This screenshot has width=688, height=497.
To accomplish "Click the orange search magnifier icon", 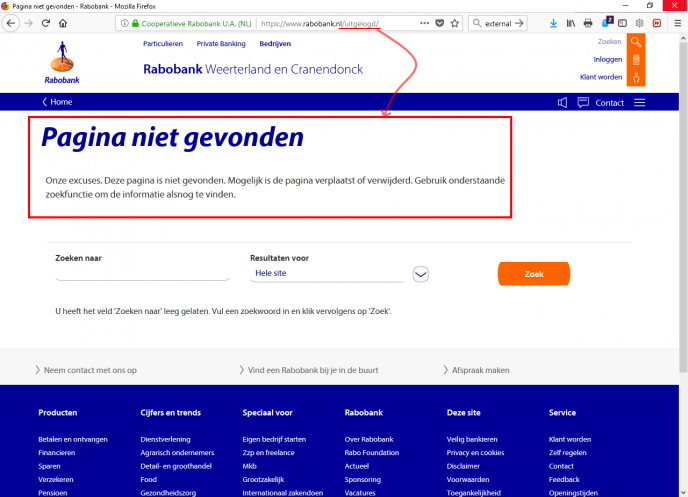I will click(636, 42).
